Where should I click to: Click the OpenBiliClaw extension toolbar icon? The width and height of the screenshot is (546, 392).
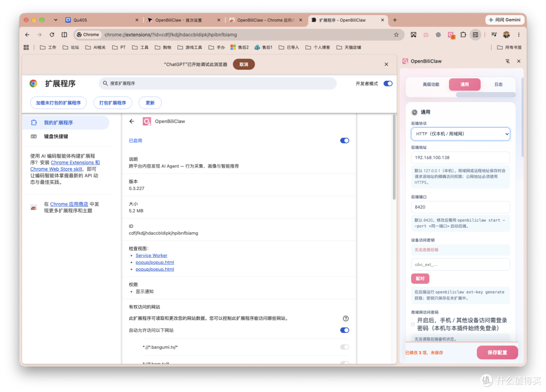click(451, 35)
